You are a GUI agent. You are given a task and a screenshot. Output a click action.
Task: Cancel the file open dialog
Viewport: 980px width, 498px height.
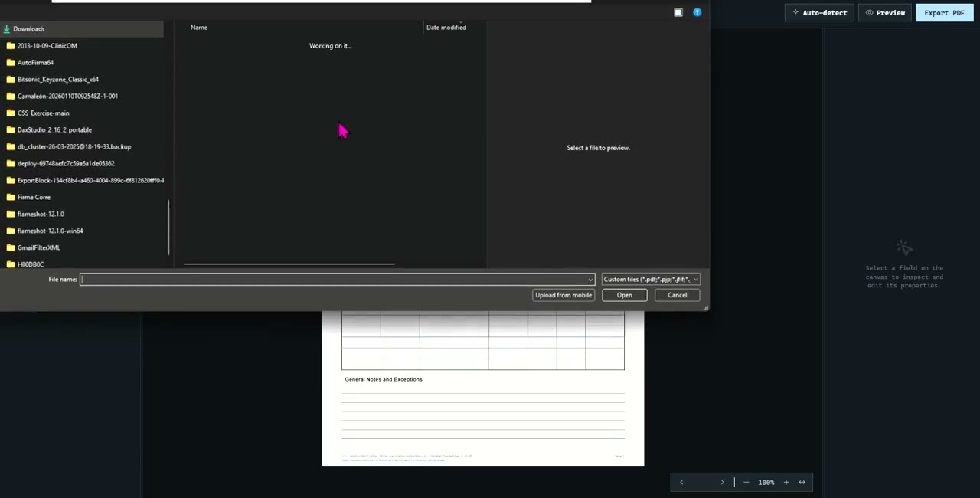(x=678, y=295)
